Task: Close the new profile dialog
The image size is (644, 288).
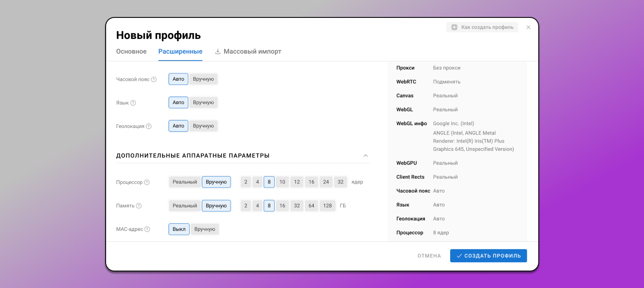Action: coord(528,28)
